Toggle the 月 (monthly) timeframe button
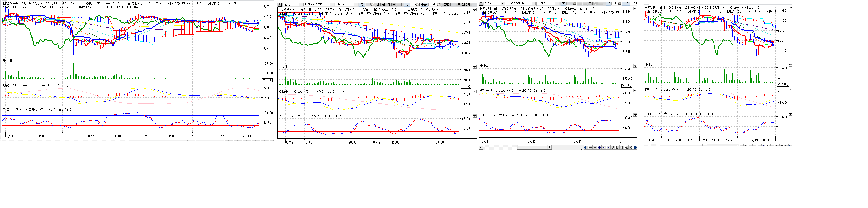The width and height of the screenshot is (868, 208). click(389, 4)
